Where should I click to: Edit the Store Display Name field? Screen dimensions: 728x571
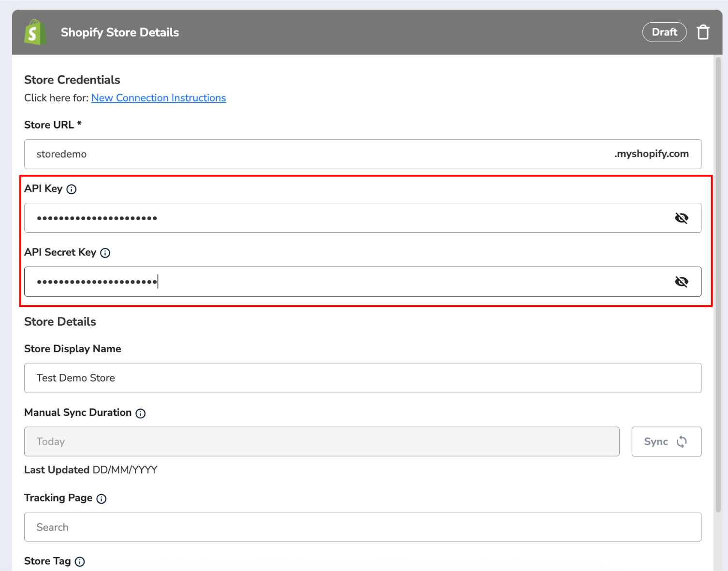(363, 378)
